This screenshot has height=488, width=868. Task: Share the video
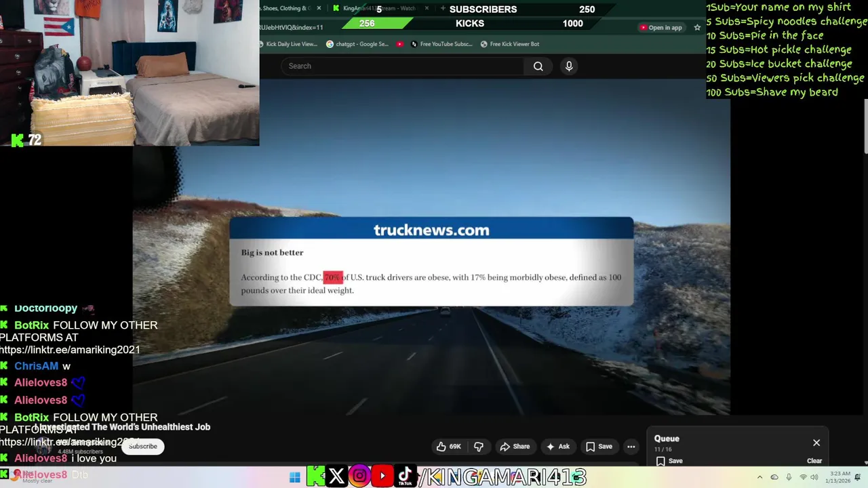coord(515,447)
